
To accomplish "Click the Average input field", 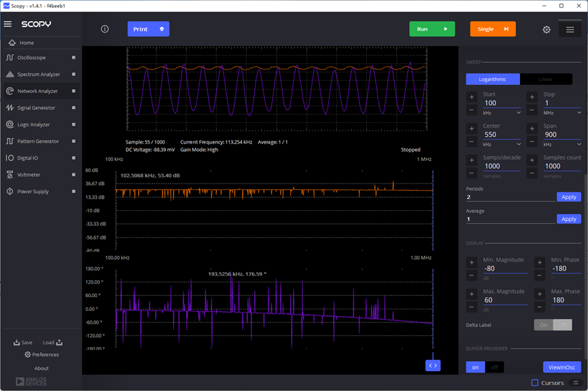I will [x=511, y=219].
